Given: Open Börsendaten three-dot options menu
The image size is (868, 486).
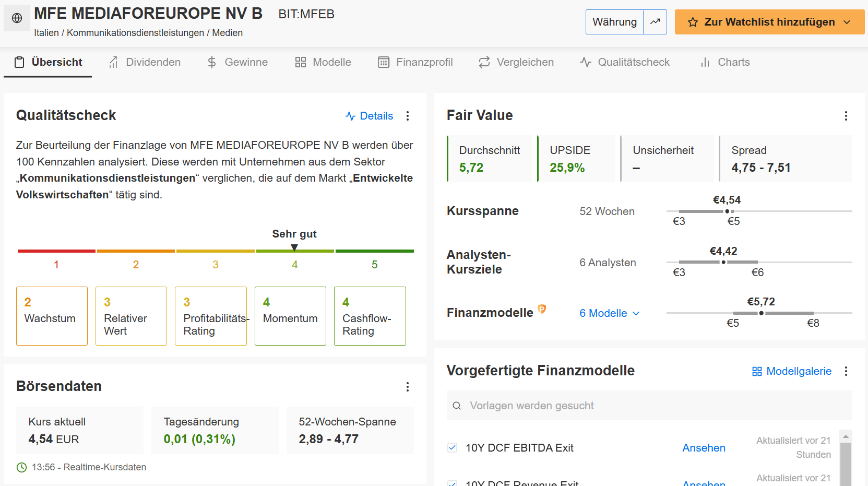Looking at the screenshot, I should (x=408, y=387).
